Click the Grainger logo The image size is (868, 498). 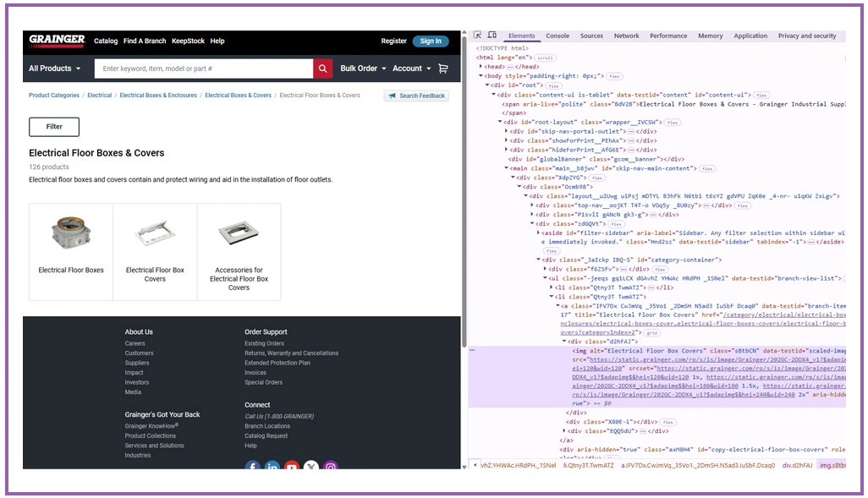(x=57, y=41)
